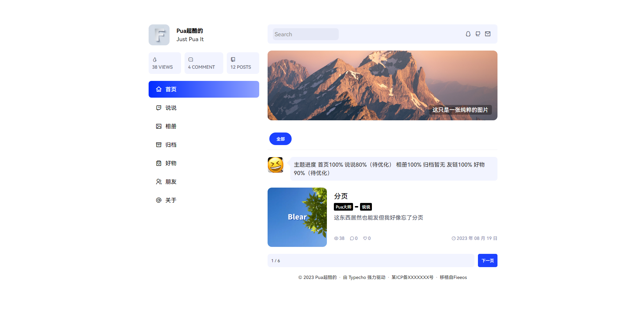Select the 全部 category filter

coord(280,139)
